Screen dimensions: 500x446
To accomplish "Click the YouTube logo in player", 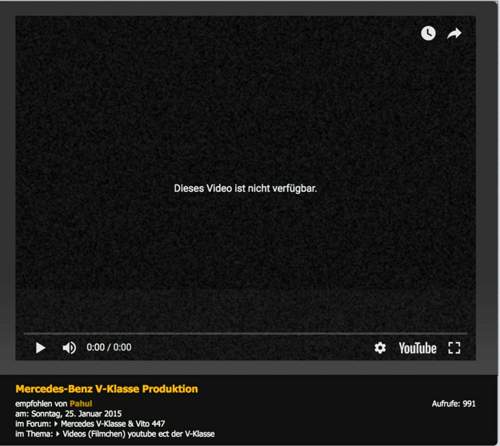I will [x=418, y=348].
